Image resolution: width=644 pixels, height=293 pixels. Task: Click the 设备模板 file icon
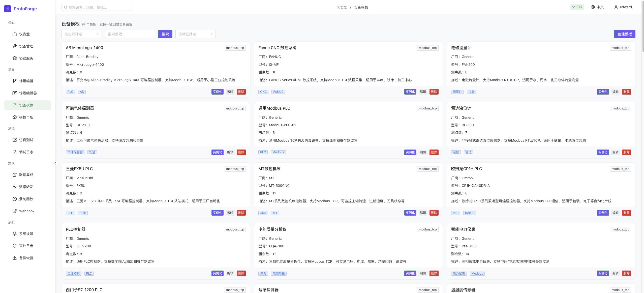(15, 105)
